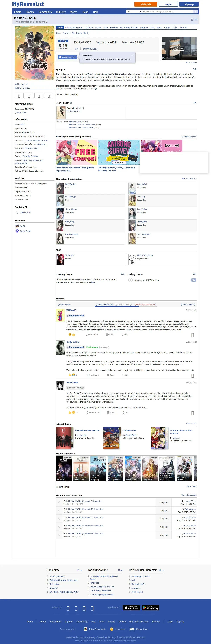
Task: Click the Sign Up button in header
Action: pos(189,4)
